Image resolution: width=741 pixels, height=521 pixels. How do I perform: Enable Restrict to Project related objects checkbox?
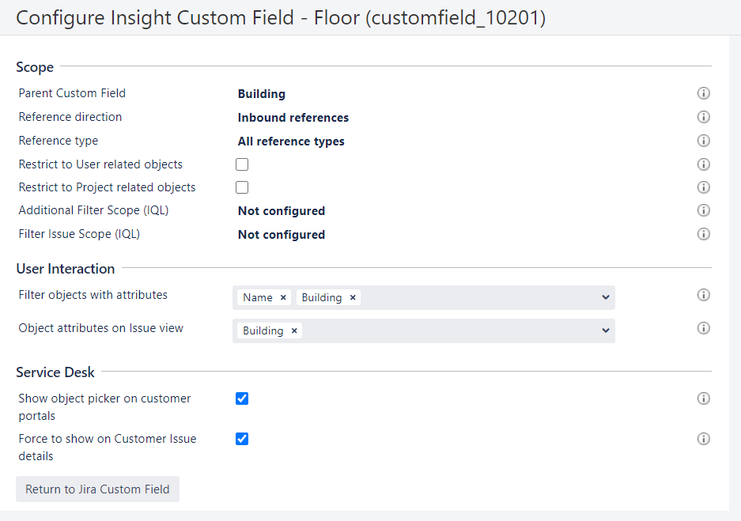click(x=242, y=188)
